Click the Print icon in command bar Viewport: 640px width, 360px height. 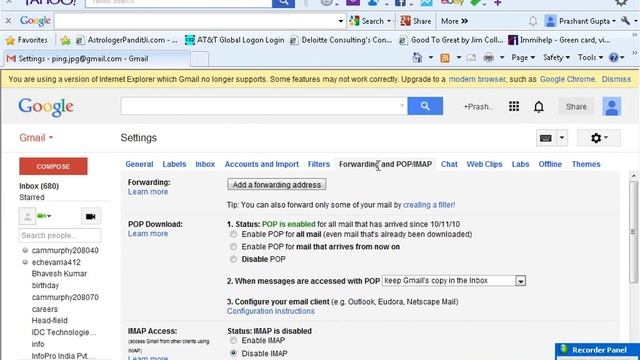(x=489, y=58)
